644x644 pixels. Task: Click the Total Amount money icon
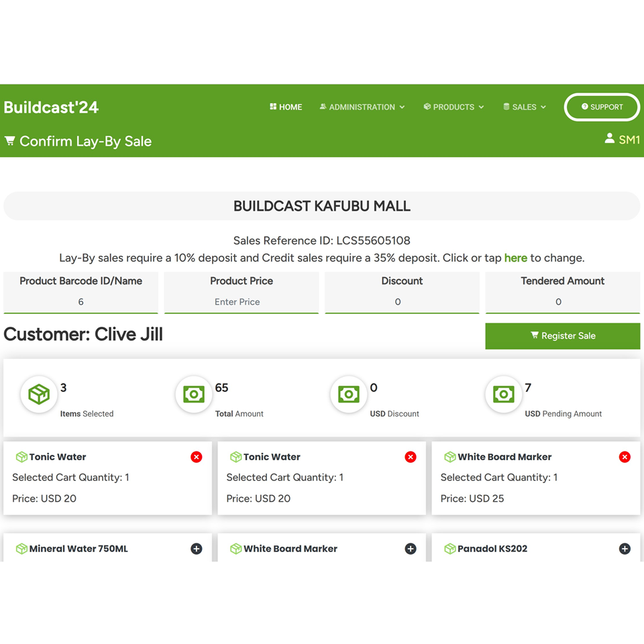click(194, 394)
